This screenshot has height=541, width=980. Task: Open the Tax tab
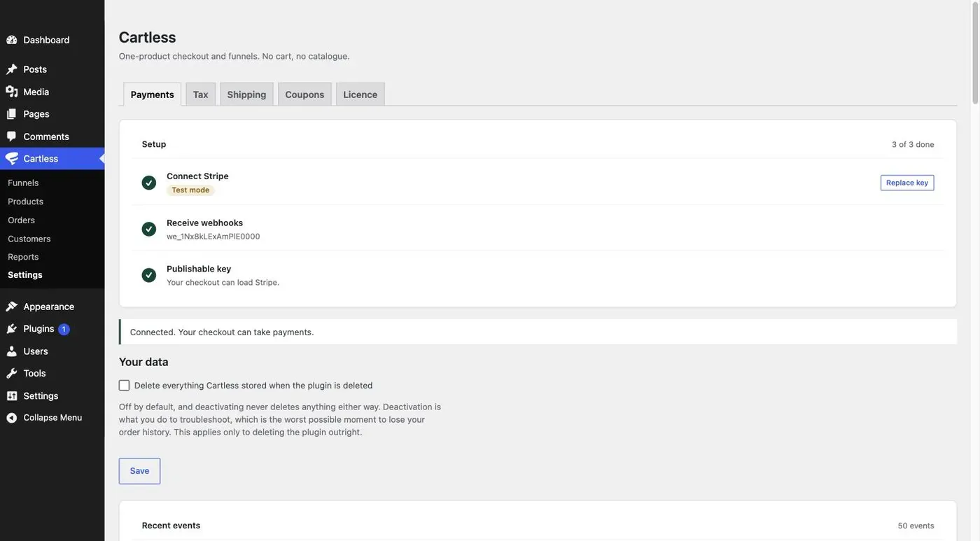click(x=201, y=94)
